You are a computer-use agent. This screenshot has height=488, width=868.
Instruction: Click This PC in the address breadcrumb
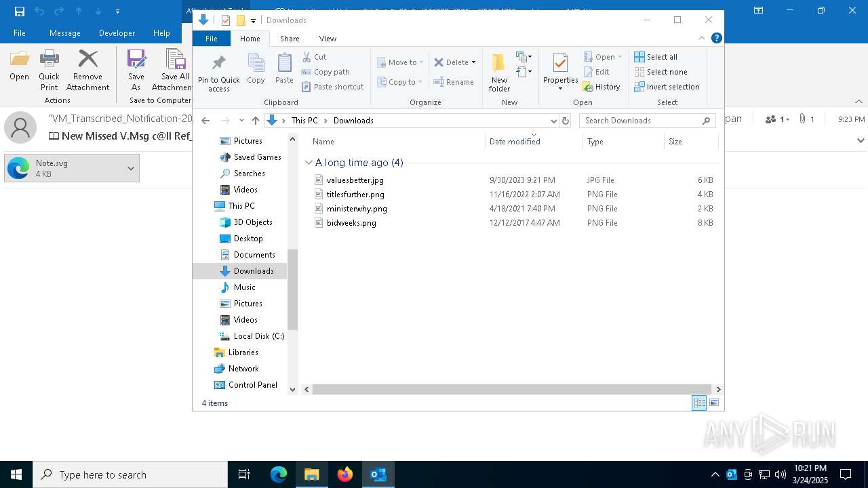pyautogui.click(x=304, y=121)
